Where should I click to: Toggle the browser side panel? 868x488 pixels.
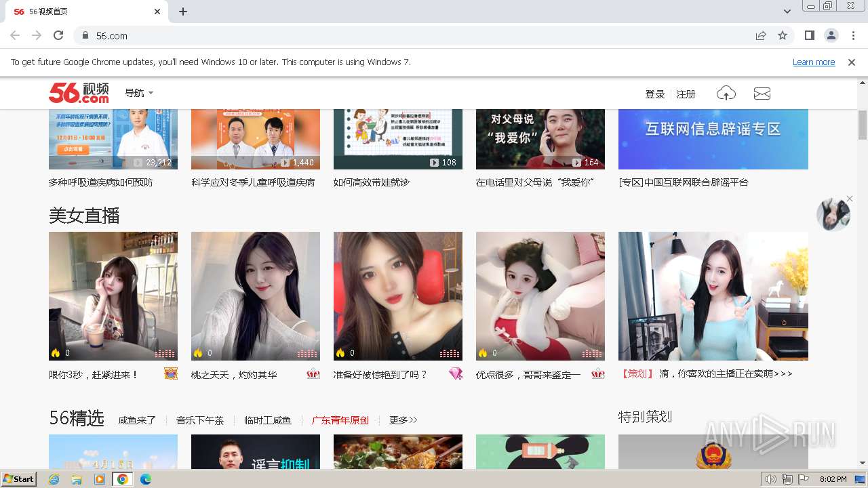(x=809, y=35)
